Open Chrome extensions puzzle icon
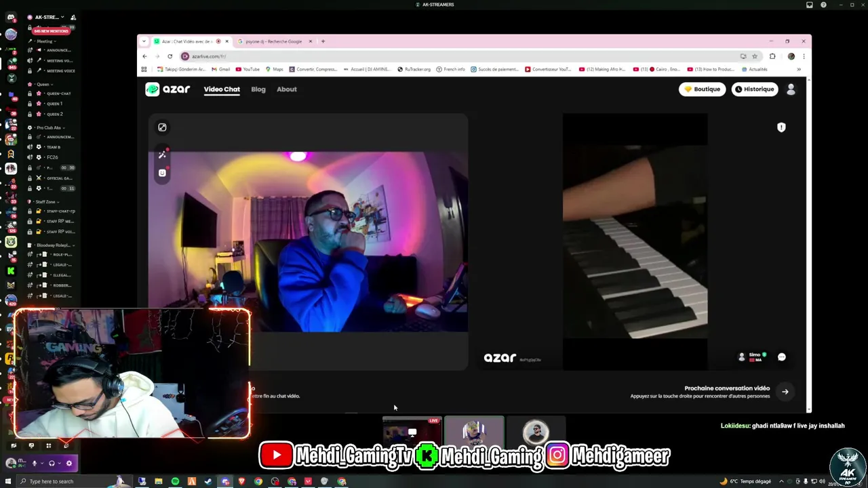The image size is (868, 488). coord(772,56)
